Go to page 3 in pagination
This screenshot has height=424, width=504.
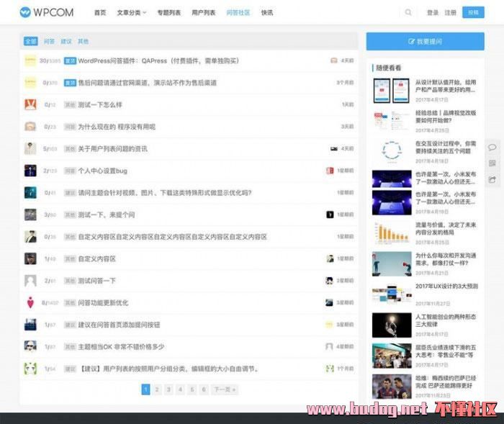tap(169, 389)
